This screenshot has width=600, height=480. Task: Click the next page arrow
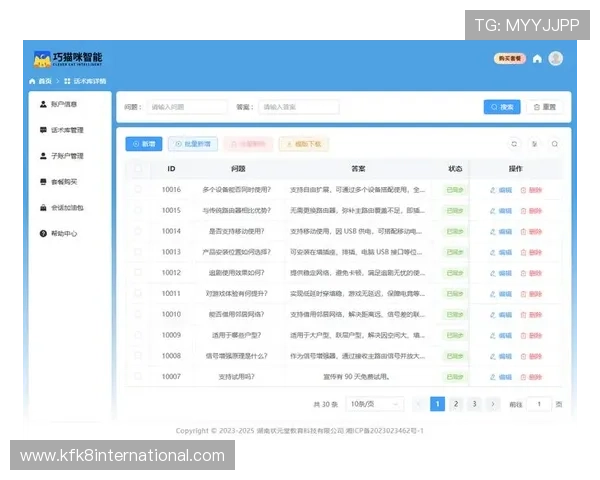pos(493,404)
